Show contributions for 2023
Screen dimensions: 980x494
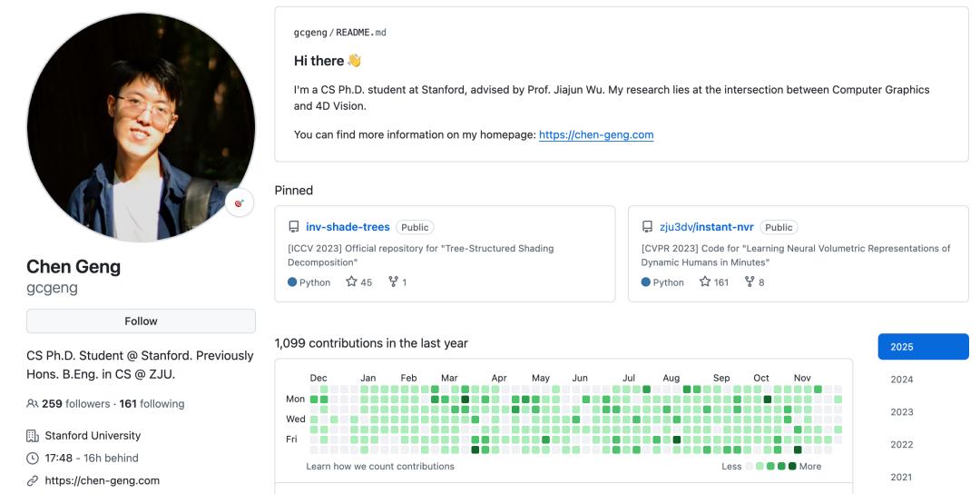tap(901, 412)
